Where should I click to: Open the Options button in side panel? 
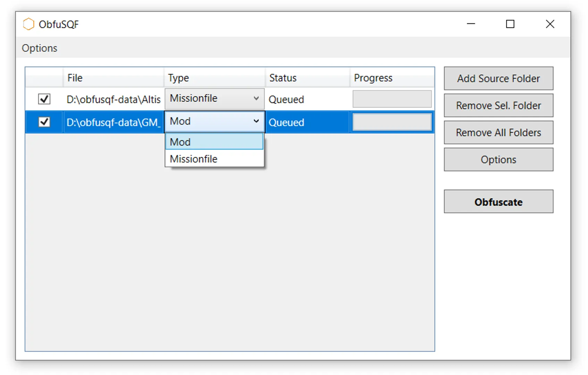point(498,160)
